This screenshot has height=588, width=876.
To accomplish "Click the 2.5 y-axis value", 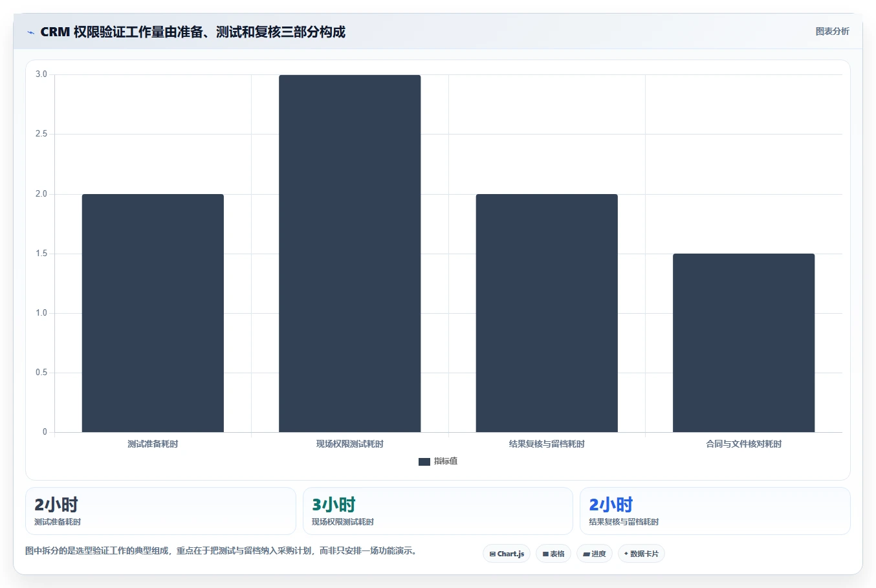I will [41, 134].
